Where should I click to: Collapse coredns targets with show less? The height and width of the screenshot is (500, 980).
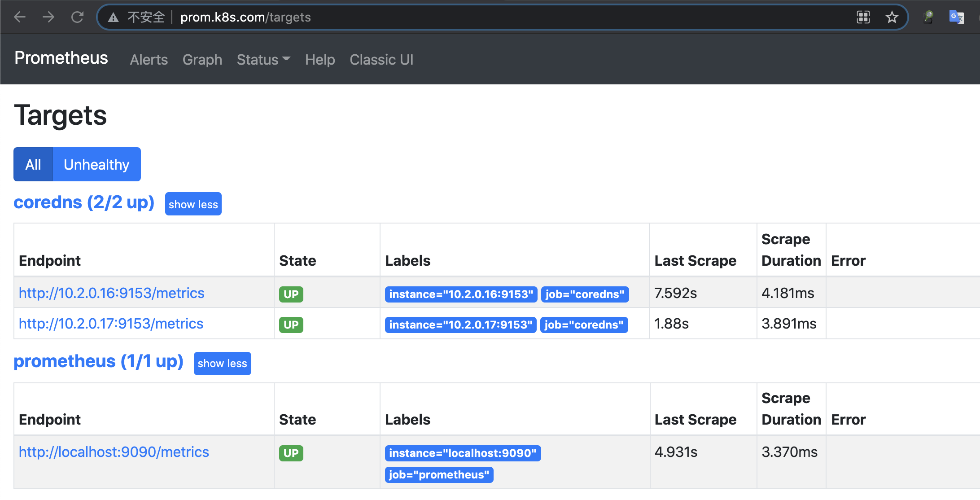(193, 204)
